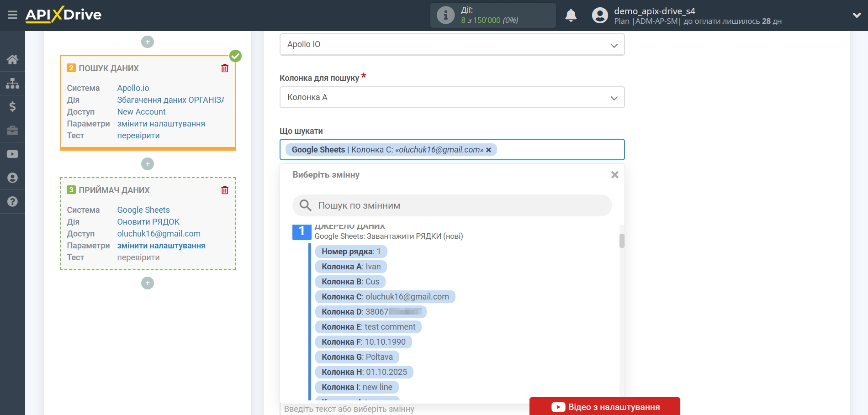Open the YouTube icon in the sidebar

coord(12,154)
